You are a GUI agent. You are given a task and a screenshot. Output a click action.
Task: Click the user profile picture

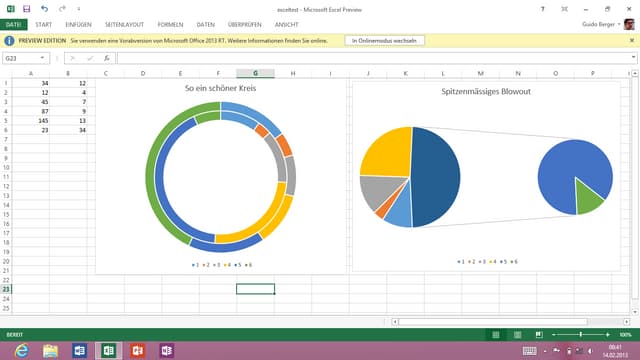[629, 24]
